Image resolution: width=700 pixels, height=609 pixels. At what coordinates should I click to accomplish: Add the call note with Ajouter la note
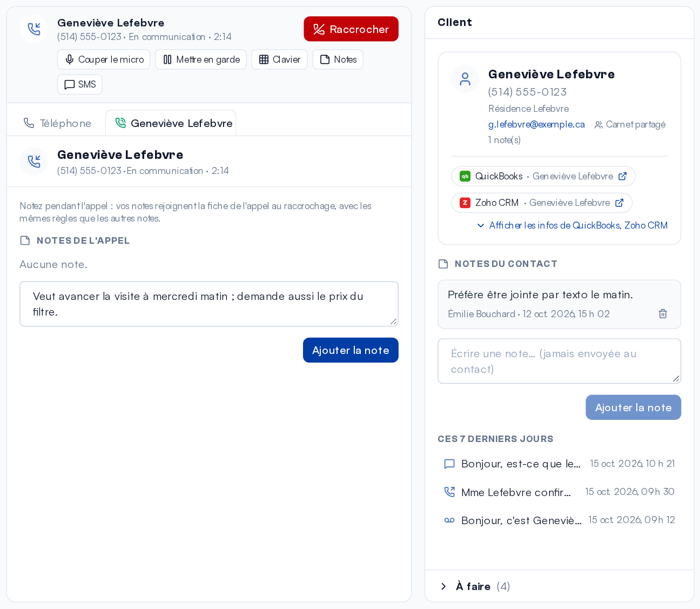point(351,350)
